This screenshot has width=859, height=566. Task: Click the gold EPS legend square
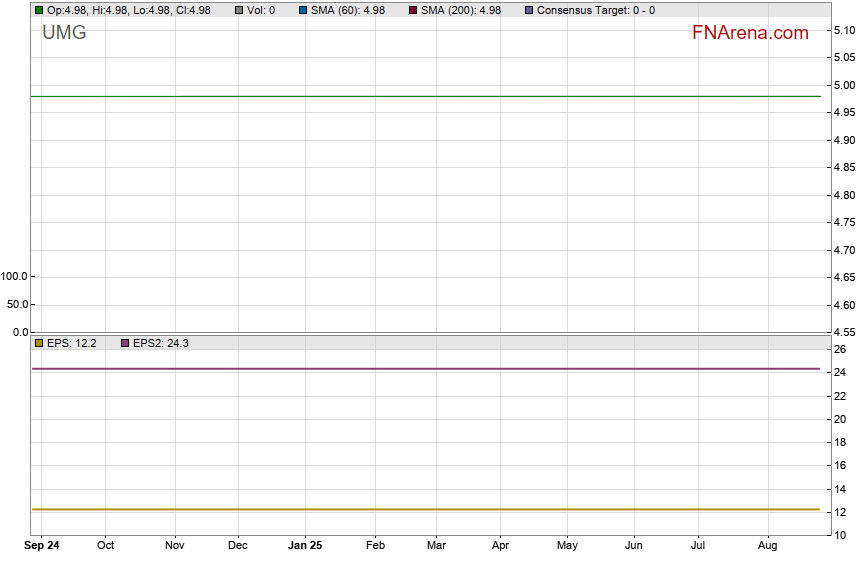point(39,343)
